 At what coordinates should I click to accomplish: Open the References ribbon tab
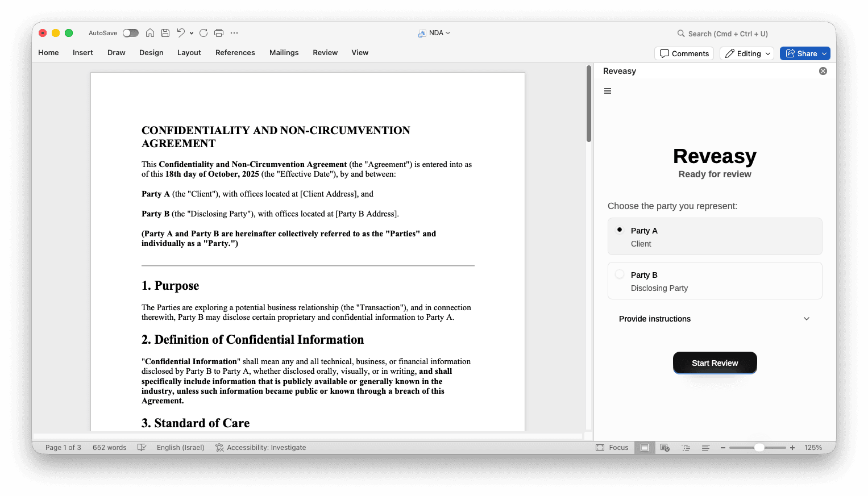(235, 52)
